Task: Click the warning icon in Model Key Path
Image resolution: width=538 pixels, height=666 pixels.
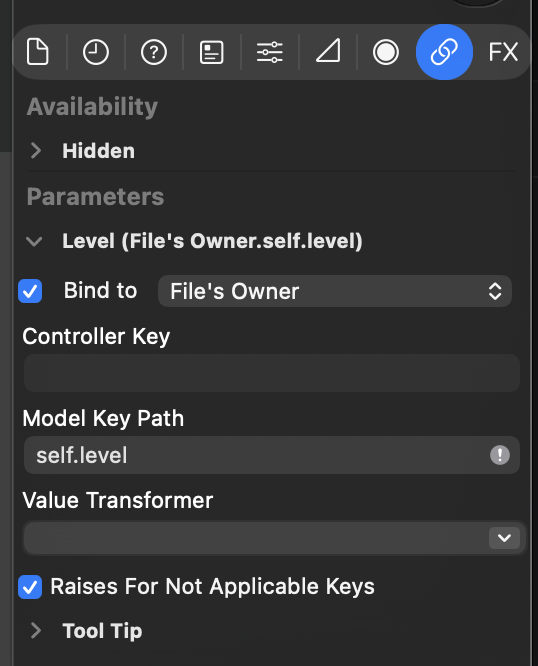Action: [x=500, y=455]
